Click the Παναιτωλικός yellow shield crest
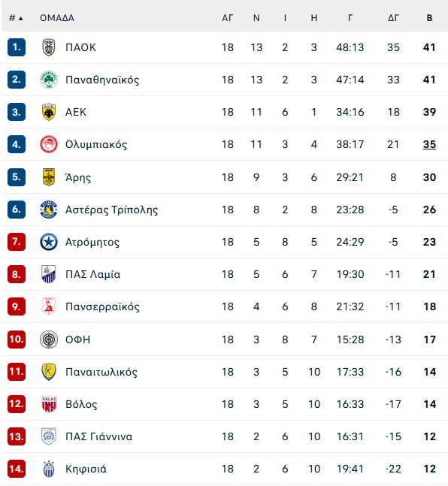Screen dimensions: 448x486 (x=49, y=372)
